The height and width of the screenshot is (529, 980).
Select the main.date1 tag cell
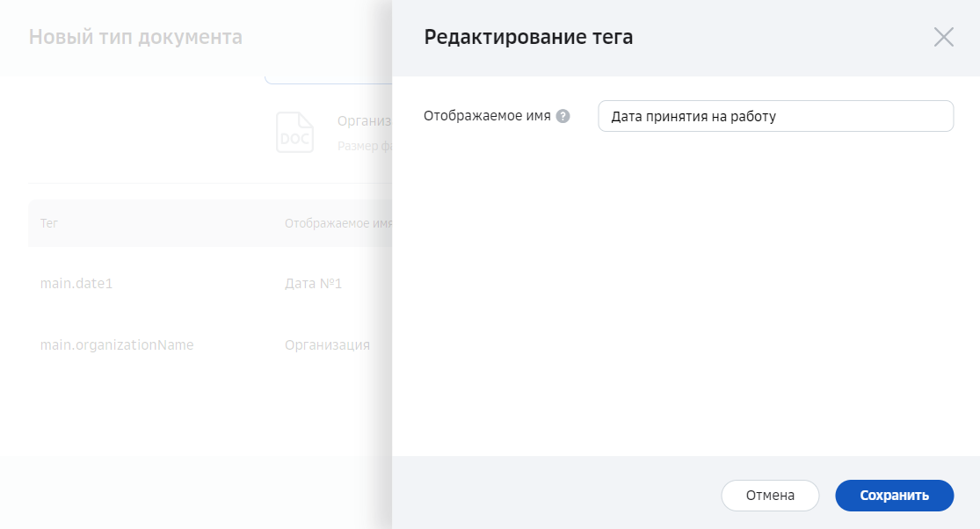point(76,284)
